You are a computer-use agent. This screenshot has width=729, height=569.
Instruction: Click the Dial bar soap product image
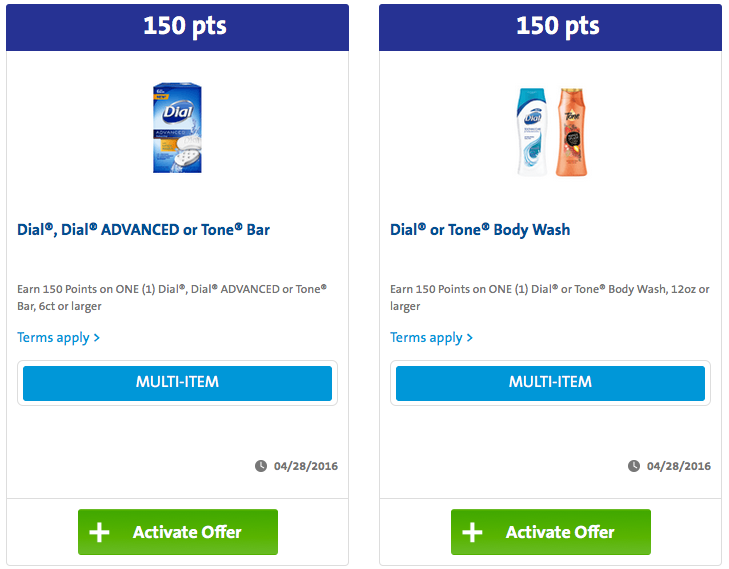(x=177, y=128)
